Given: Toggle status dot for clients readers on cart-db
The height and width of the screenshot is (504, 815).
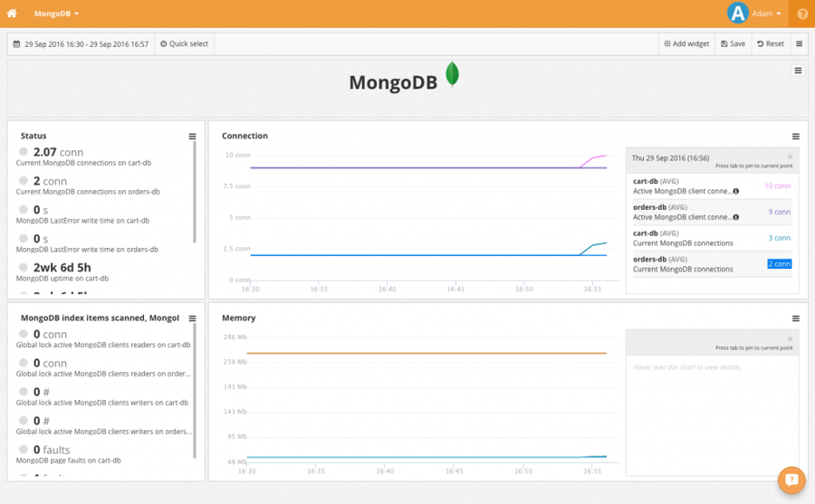Looking at the screenshot, I should [24, 334].
